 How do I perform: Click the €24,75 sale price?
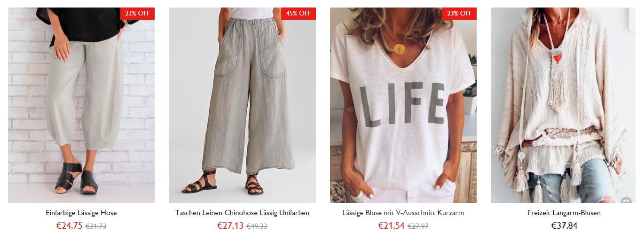click(69, 226)
